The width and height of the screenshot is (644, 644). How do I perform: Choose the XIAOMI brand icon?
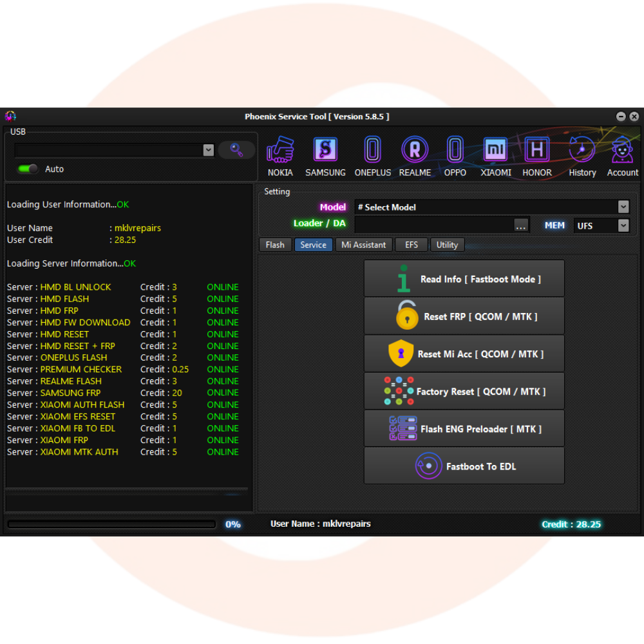coord(496,156)
